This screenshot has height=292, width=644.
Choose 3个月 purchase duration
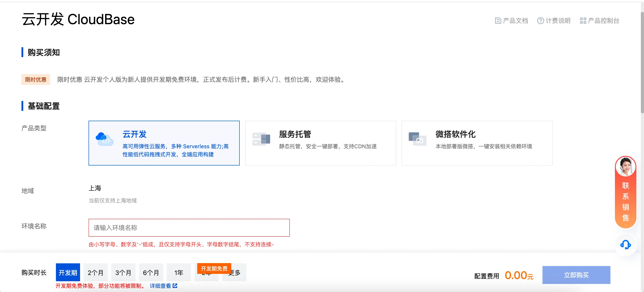pos(123,272)
